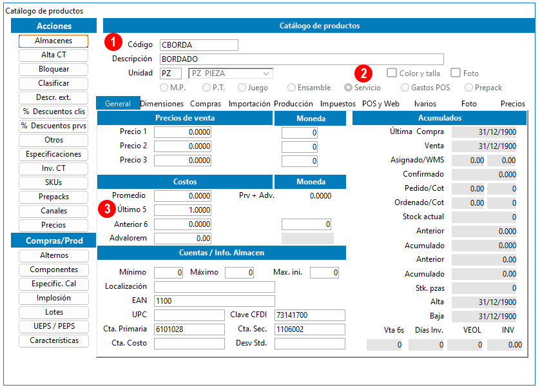Viewport: 540px width, 392px height.
Task: Click the Precio 1 input field
Action: tap(182, 132)
